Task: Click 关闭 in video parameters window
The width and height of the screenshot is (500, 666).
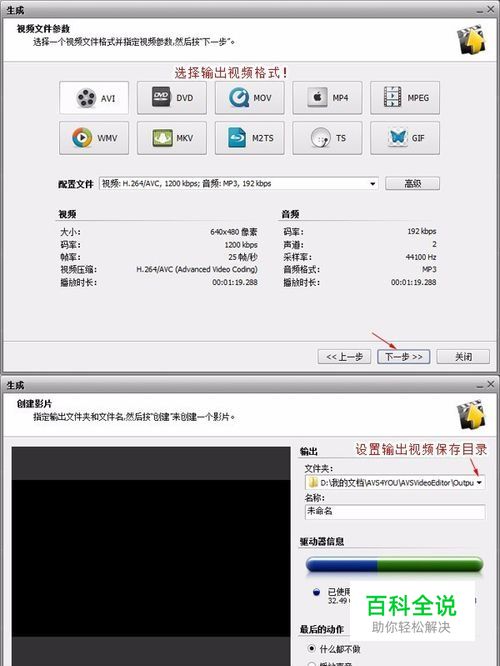Action: (x=463, y=357)
